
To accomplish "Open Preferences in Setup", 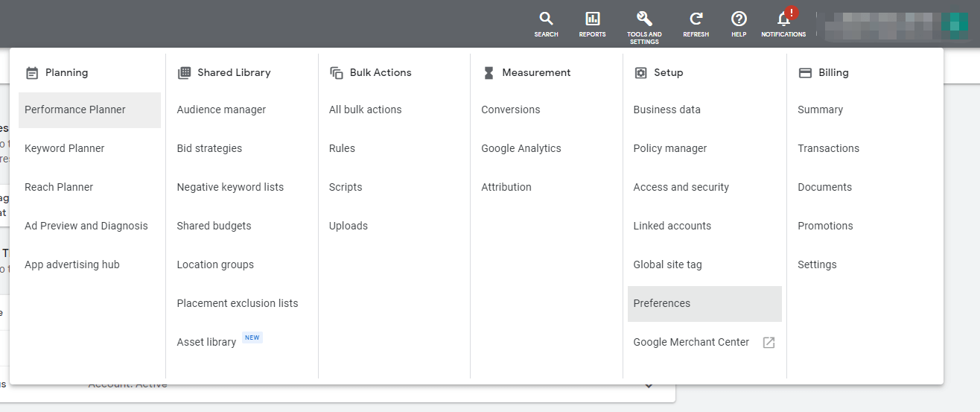I will click(661, 303).
